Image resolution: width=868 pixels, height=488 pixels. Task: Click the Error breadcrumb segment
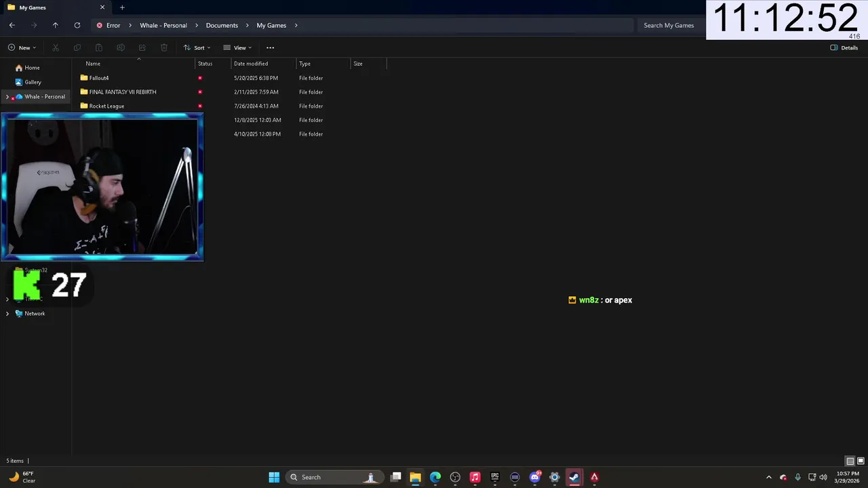click(x=113, y=25)
